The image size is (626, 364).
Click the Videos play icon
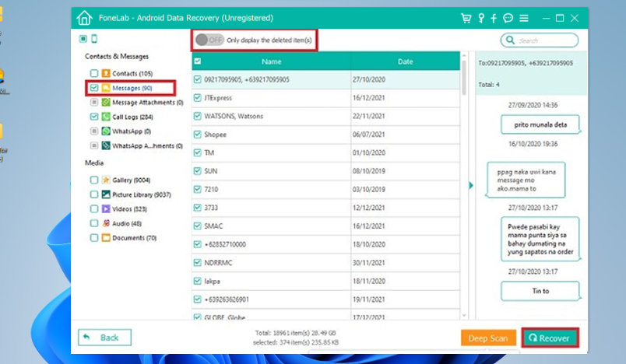pos(106,208)
